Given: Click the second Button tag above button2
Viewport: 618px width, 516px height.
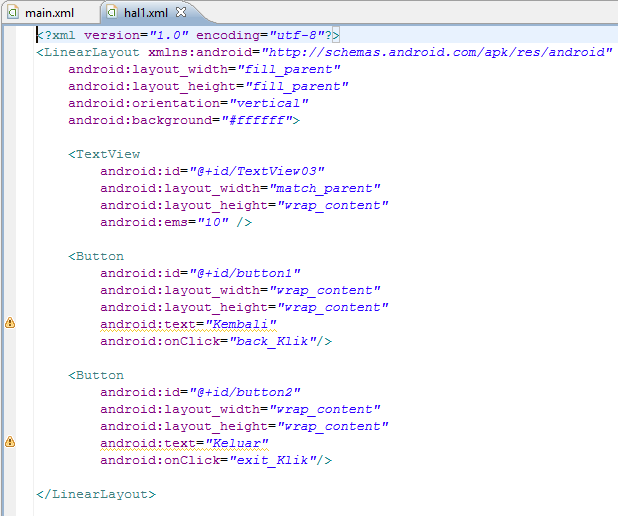Looking at the screenshot, I should [x=96, y=375].
